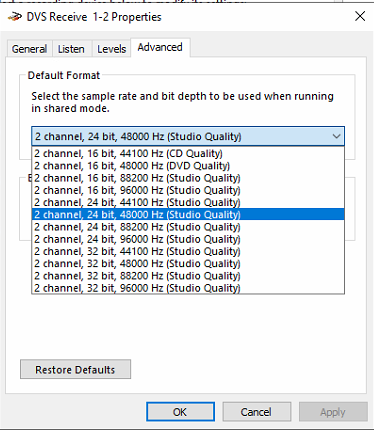This screenshot has height=430, width=374.
Task: Select the Advanced tab
Action: (160, 47)
